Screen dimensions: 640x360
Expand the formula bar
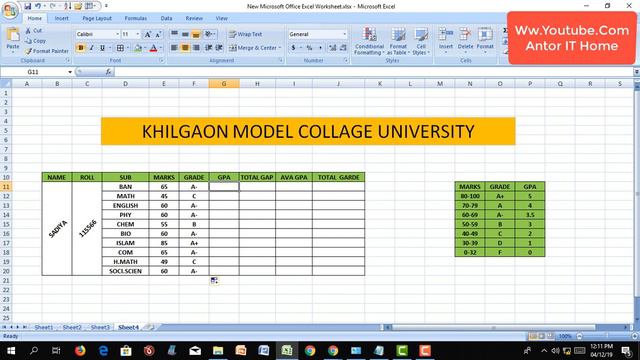click(x=636, y=72)
